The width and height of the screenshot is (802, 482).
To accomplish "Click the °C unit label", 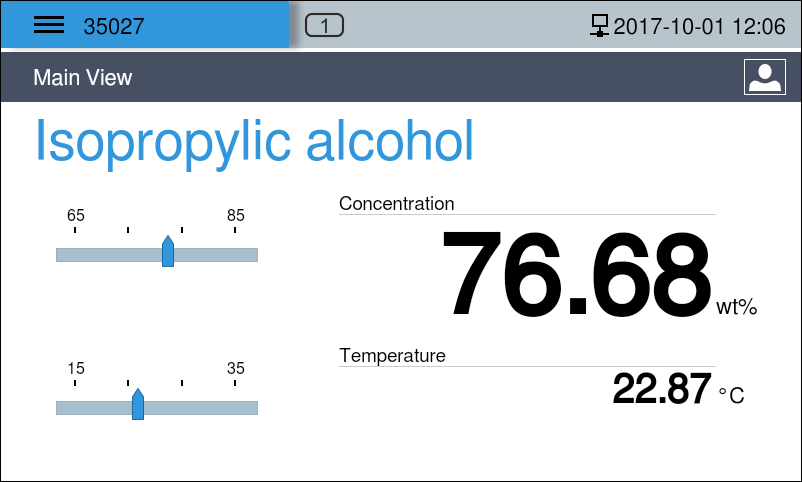I will [732, 396].
